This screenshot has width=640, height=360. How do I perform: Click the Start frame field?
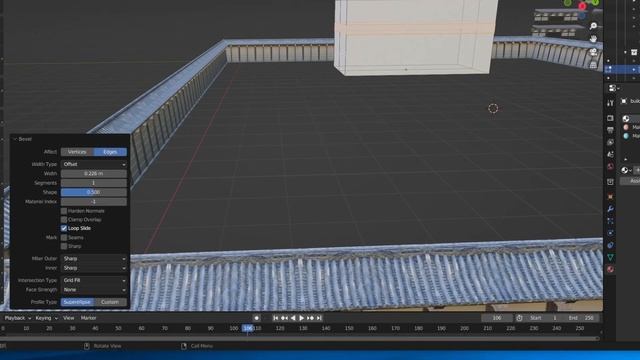(x=544, y=318)
